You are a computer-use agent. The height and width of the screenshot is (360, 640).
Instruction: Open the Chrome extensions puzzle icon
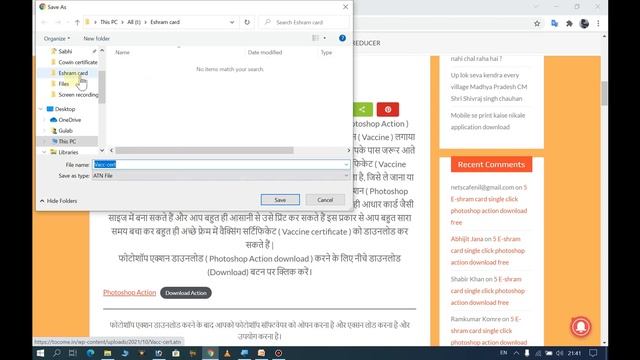(x=569, y=24)
